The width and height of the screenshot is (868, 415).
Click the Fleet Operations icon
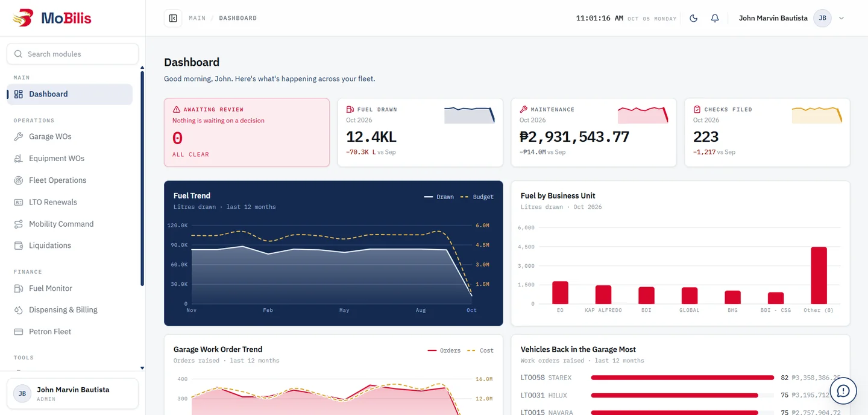click(x=19, y=180)
